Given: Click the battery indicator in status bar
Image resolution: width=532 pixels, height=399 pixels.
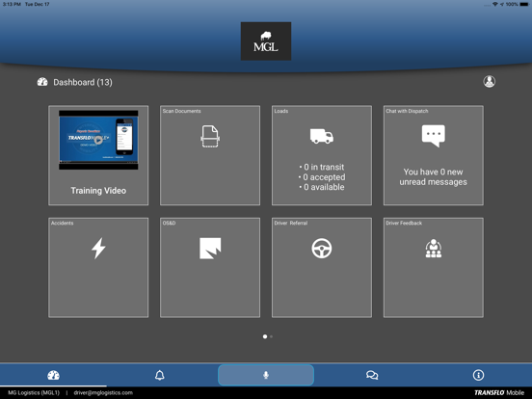Looking at the screenshot, I should (524, 4).
